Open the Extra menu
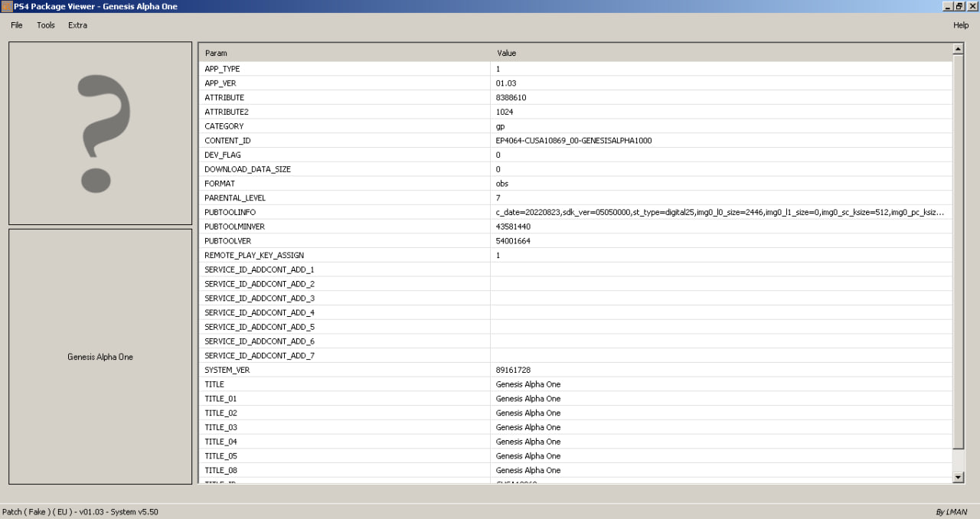 pyautogui.click(x=77, y=25)
